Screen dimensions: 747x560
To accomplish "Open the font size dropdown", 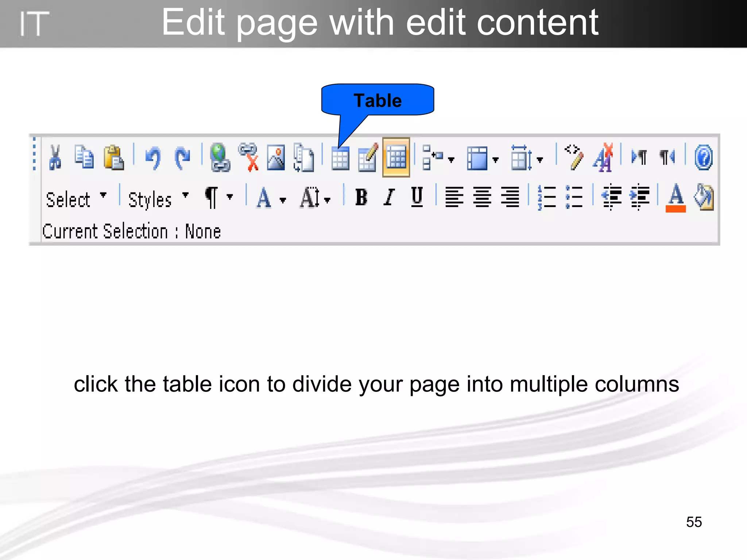I will coord(315,198).
